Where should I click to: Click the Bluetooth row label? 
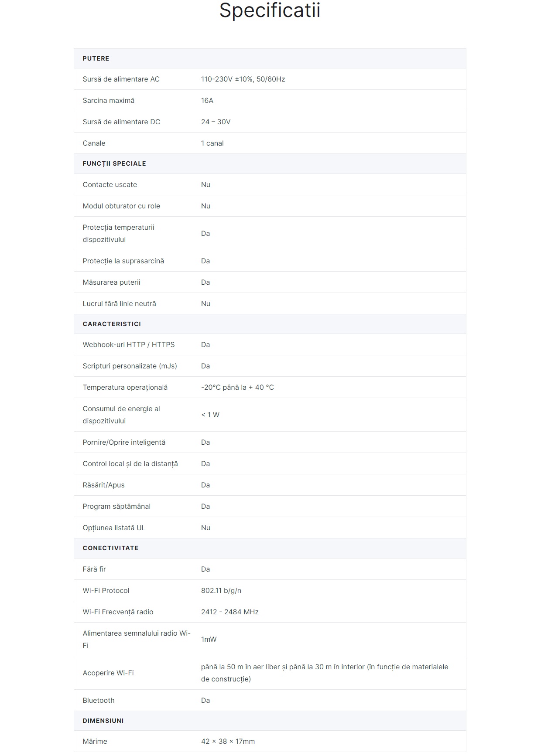point(99,700)
